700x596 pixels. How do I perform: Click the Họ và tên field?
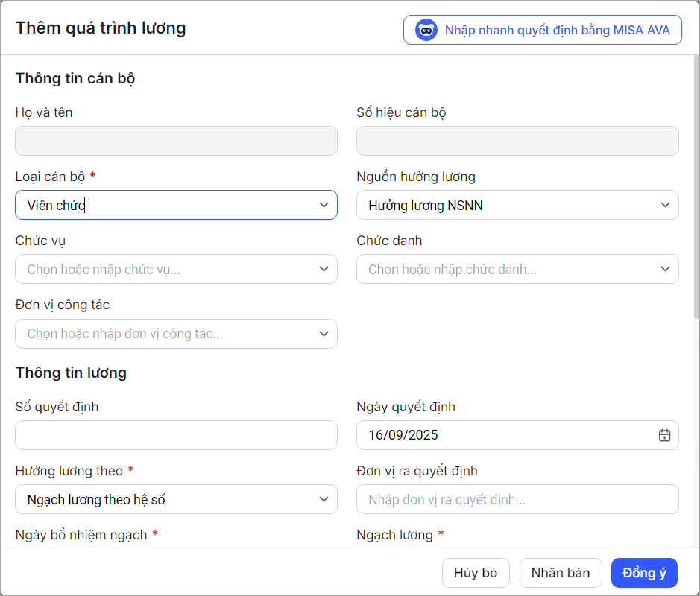tap(176, 141)
